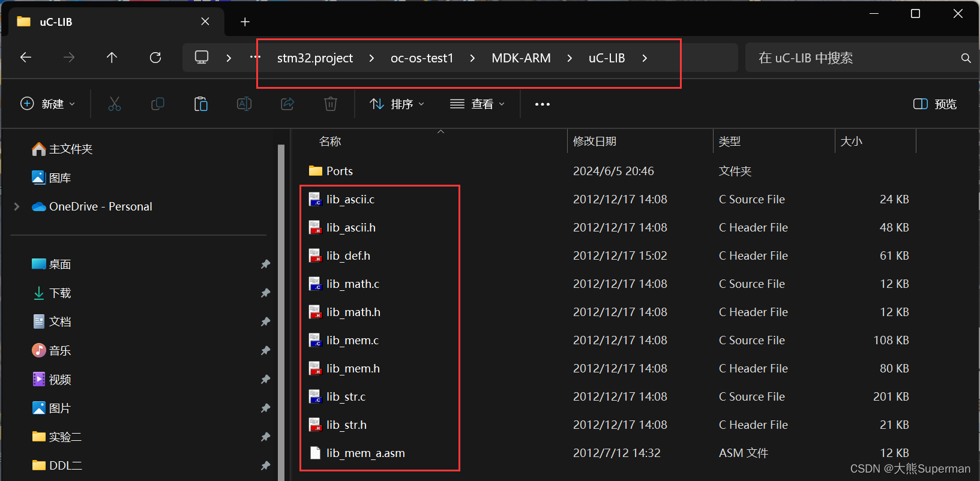Show hidden breadcrumb path ellipsis
The image size is (980, 481).
click(x=255, y=58)
